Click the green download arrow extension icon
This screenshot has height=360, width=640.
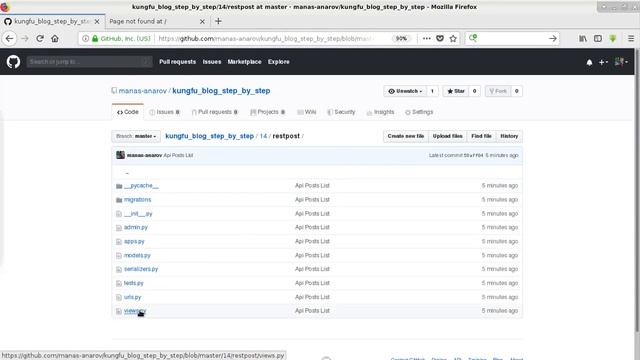613,38
